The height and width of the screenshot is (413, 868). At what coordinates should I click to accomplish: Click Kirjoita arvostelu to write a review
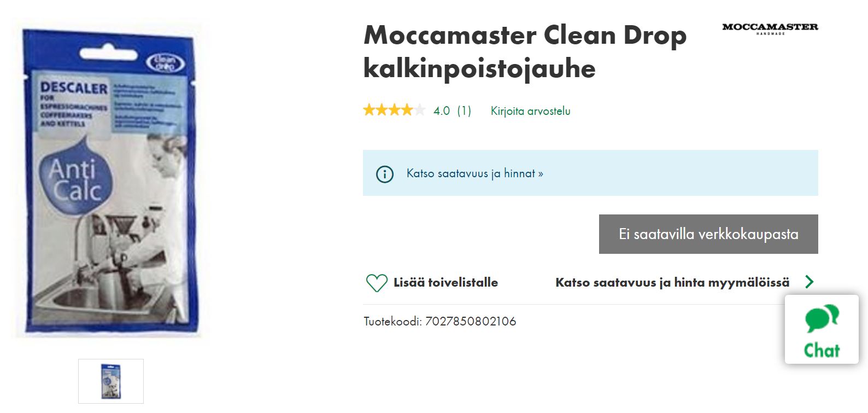[529, 110]
